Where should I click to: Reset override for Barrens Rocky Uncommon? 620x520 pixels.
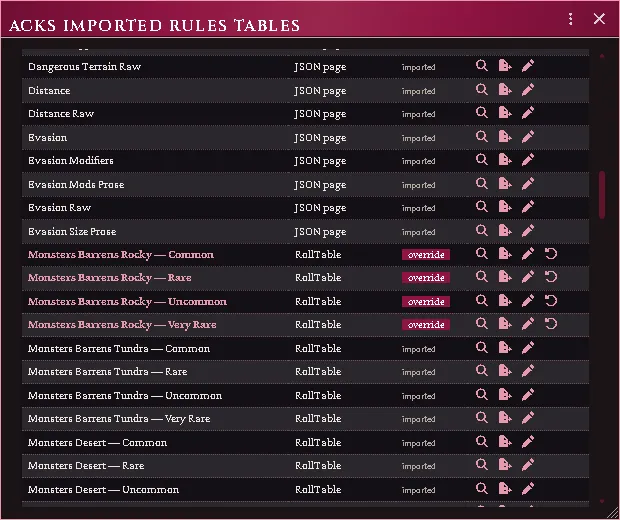(551, 301)
